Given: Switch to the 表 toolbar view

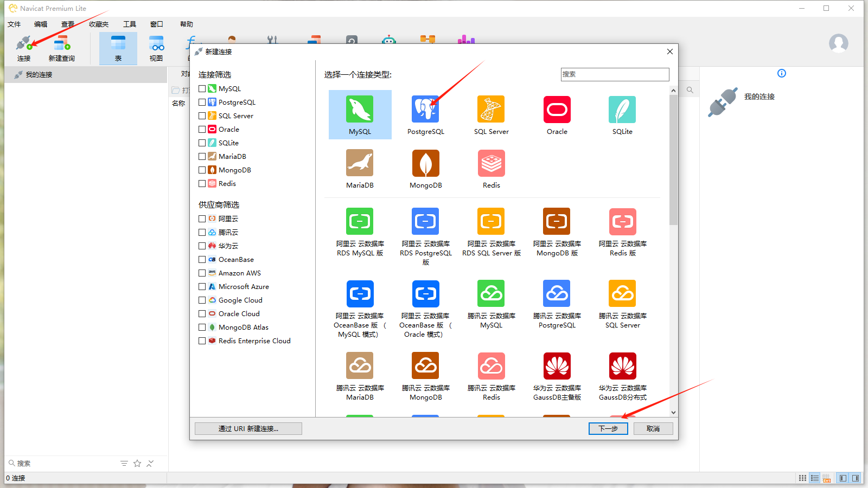Looking at the screenshot, I should tap(118, 48).
